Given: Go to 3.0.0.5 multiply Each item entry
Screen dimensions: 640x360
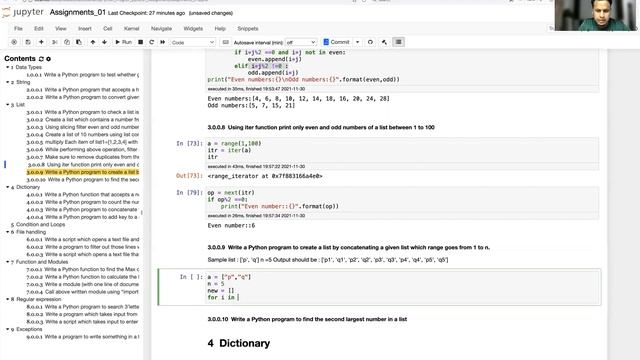Looking at the screenshot, I should click(83, 142).
